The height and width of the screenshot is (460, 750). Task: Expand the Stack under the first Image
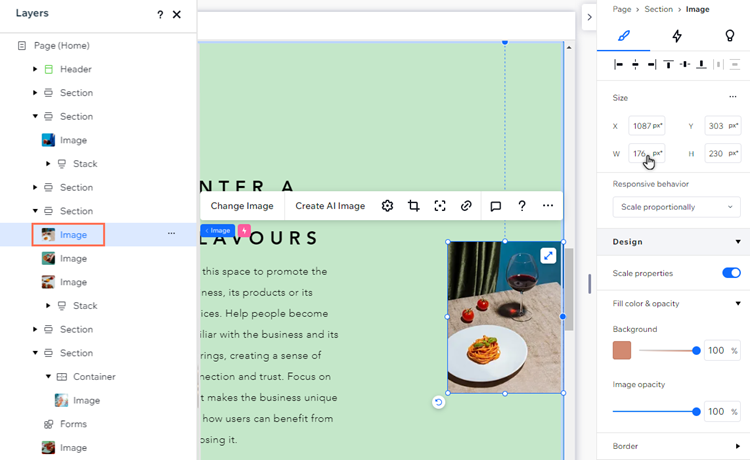[48, 164]
